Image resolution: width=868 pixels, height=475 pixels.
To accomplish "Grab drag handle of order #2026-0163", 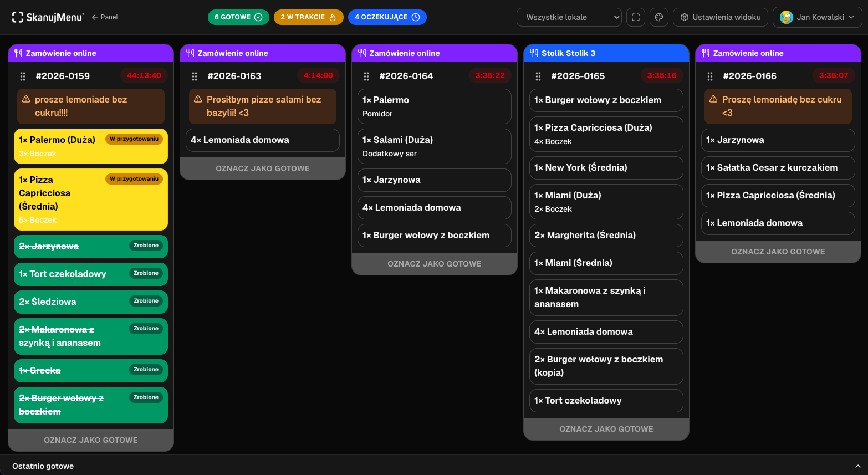I will (195, 76).
